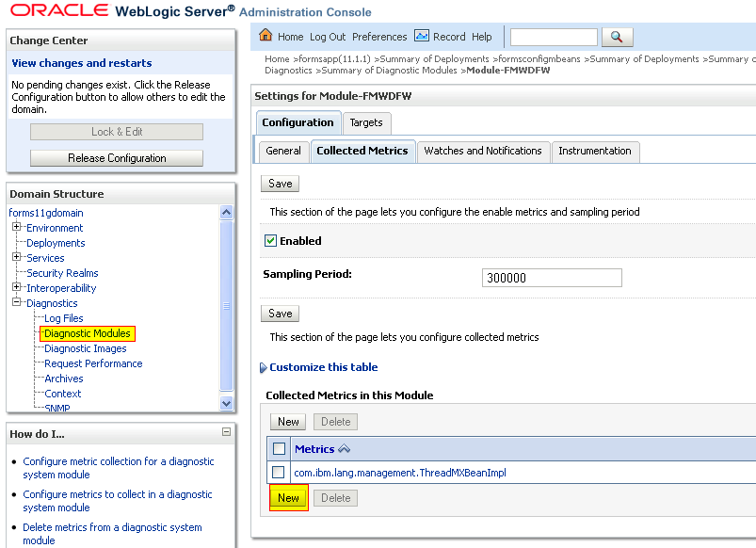Click Domain Structure scroll up arrow

pyautogui.click(x=226, y=212)
